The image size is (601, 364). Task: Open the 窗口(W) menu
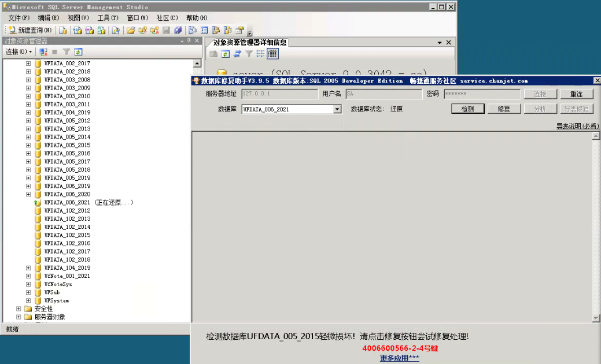[137, 18]
